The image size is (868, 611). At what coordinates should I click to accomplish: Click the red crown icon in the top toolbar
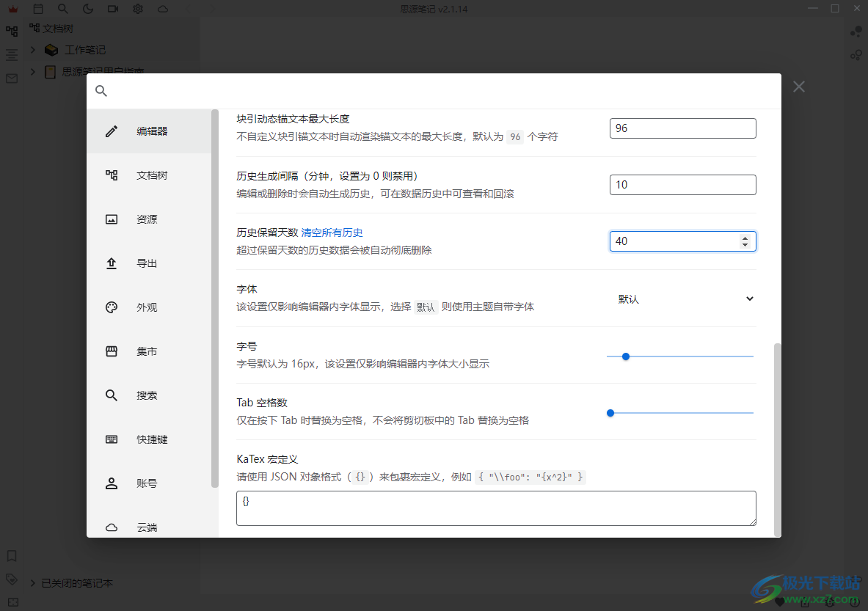[x=12, y=9]
